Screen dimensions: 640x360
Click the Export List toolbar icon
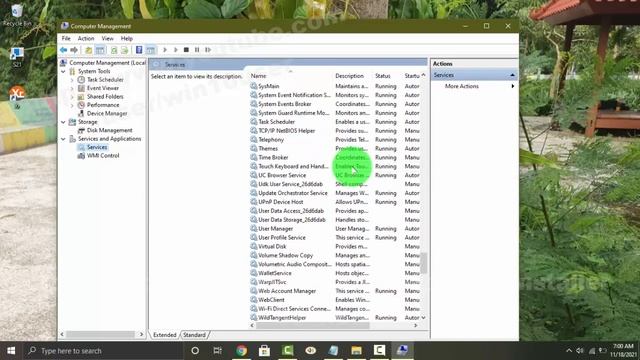coord(124,50)
